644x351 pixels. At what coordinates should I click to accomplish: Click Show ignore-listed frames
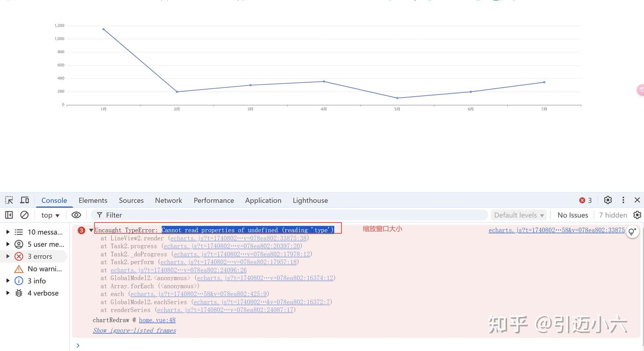[x=134, y=330]
